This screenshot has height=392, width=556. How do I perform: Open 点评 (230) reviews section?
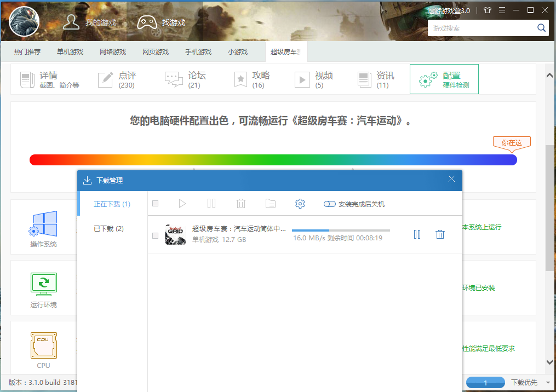pyautogui.click(x=117, y=79)
